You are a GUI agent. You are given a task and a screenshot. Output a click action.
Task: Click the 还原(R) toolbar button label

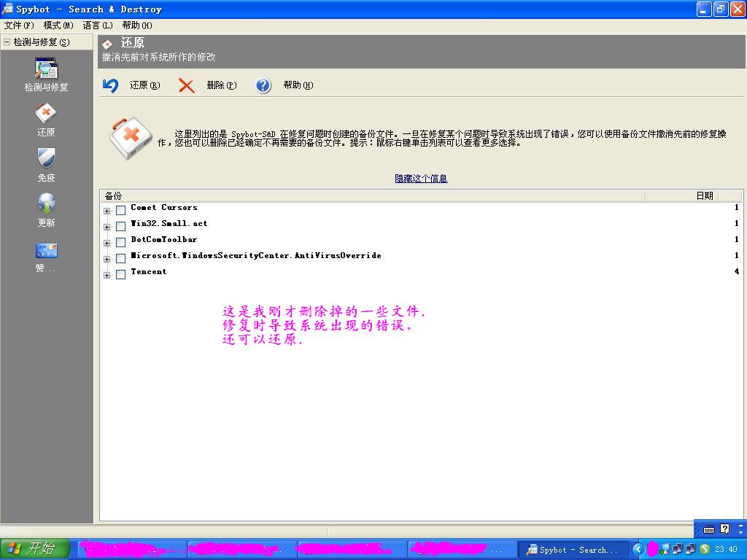tap(145, 85)
